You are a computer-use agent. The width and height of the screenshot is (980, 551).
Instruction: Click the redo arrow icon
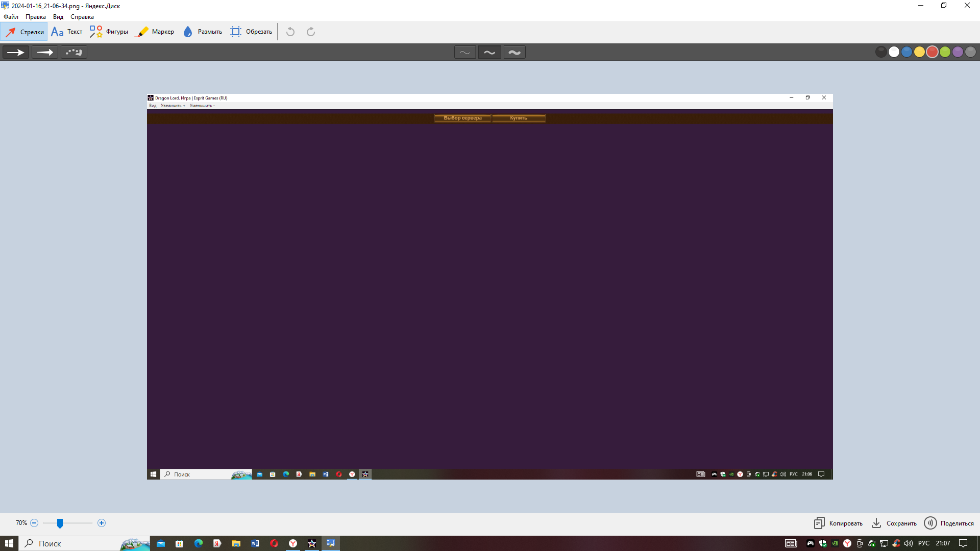311,32
